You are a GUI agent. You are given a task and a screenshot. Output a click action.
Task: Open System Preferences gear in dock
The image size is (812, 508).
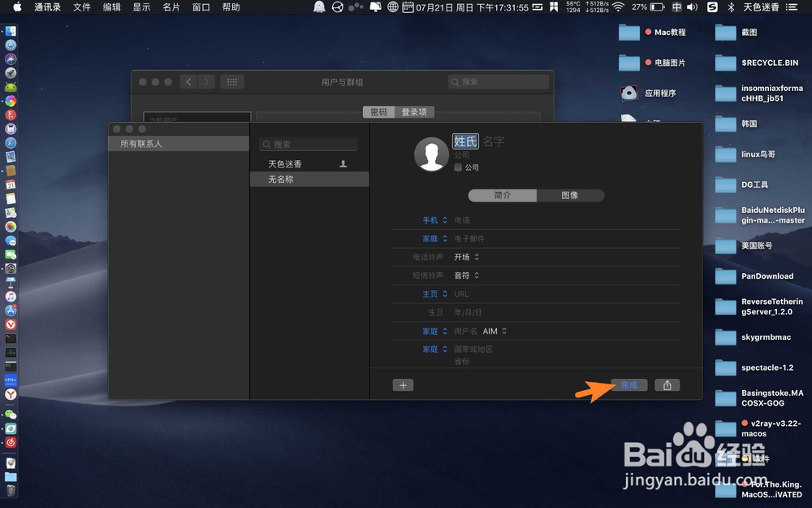click(11, 268)
